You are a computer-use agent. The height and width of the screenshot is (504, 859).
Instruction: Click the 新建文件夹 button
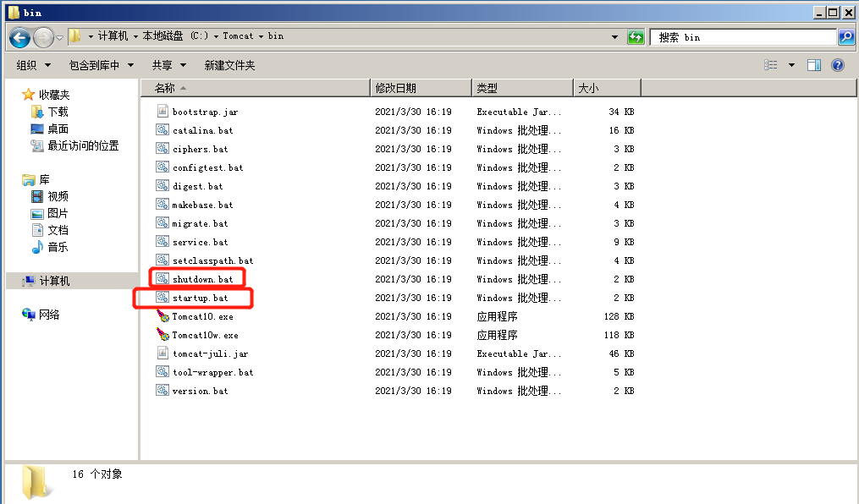229,65
